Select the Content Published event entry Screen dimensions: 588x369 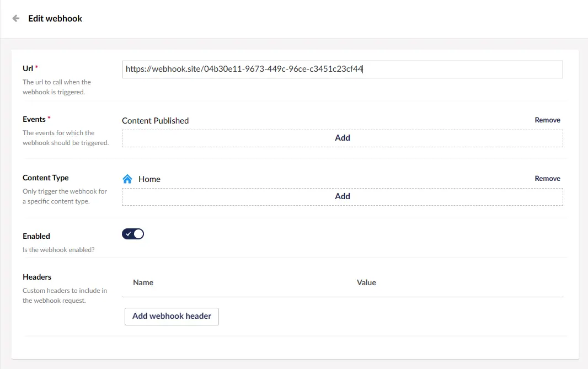coord(156,121)
